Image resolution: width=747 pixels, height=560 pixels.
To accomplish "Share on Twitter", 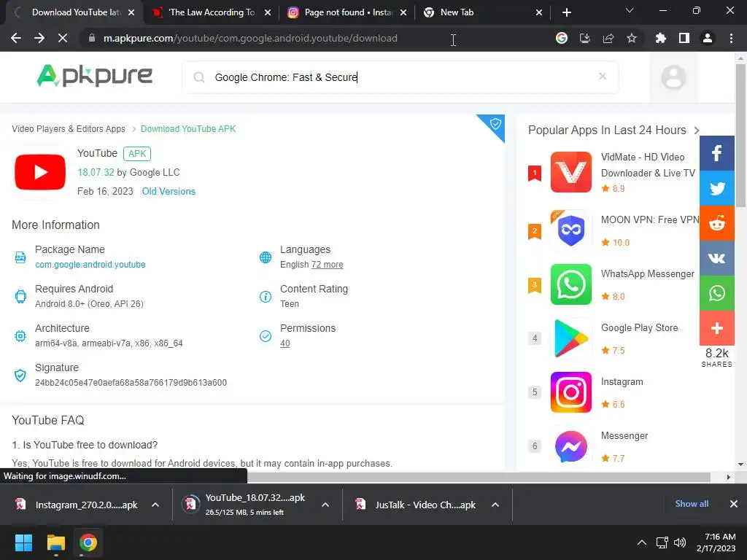I will pyautogui.click(x=716, y=188).
